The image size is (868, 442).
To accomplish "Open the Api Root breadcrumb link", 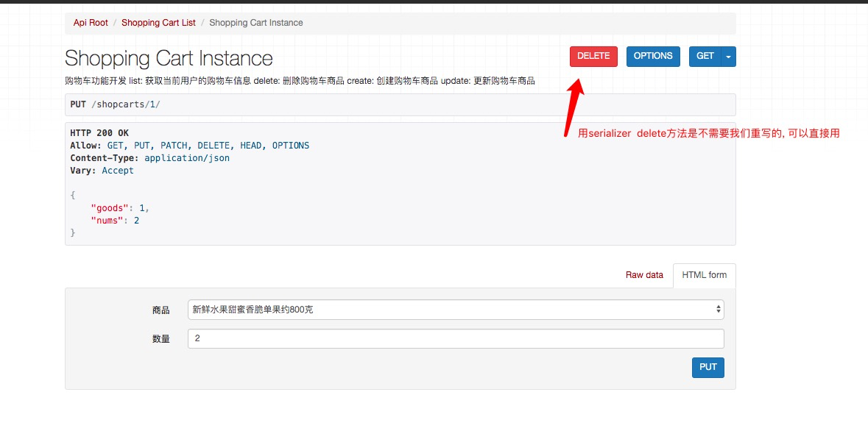I will point(91,23).
